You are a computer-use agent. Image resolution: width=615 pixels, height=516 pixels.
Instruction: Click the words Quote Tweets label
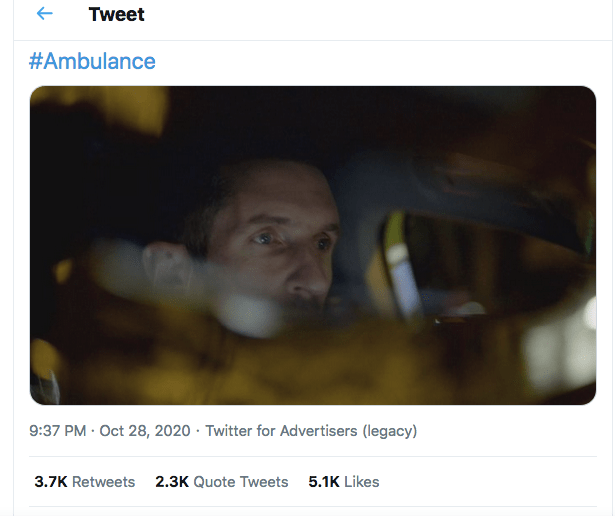coord(240,482)
